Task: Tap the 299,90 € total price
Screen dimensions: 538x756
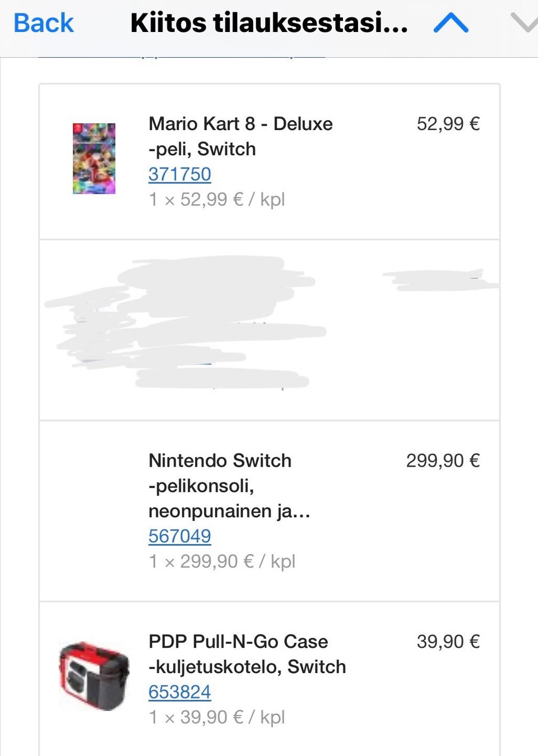Action: (x=443, y=461)
